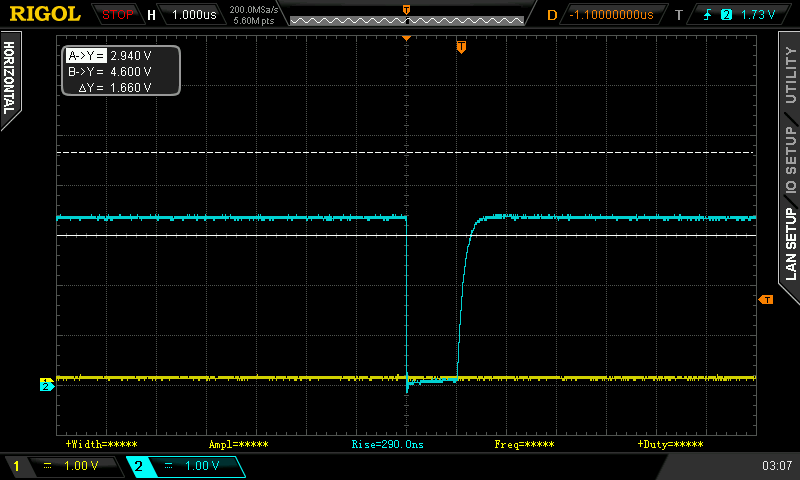Click the RIGOL logo

[45, 14]
